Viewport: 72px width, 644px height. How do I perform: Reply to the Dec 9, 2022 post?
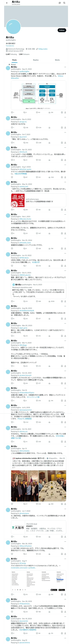(12, 128)
